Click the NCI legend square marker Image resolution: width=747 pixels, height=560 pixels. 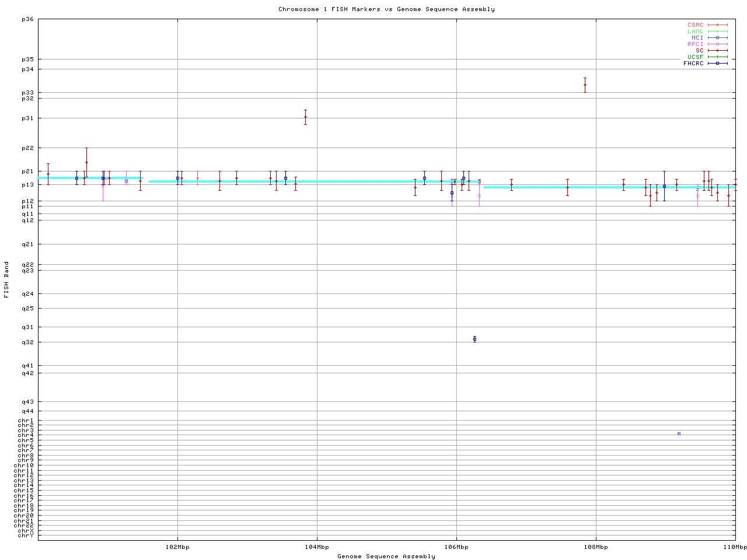pos(717,38)
